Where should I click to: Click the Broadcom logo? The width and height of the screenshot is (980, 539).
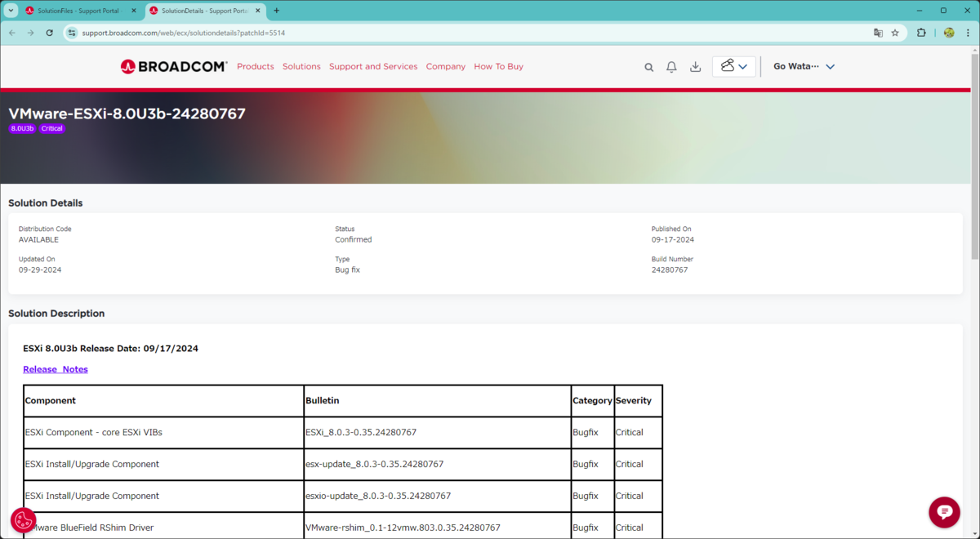coord(173,67)
